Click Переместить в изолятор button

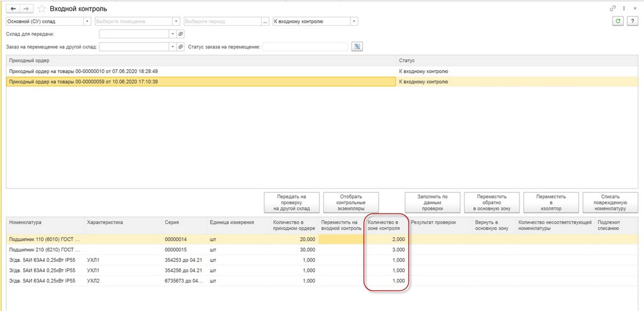point(551,202)
